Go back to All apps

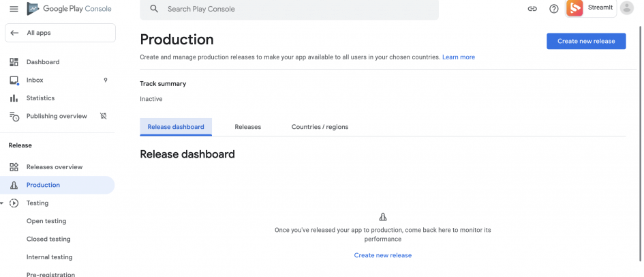60,33
